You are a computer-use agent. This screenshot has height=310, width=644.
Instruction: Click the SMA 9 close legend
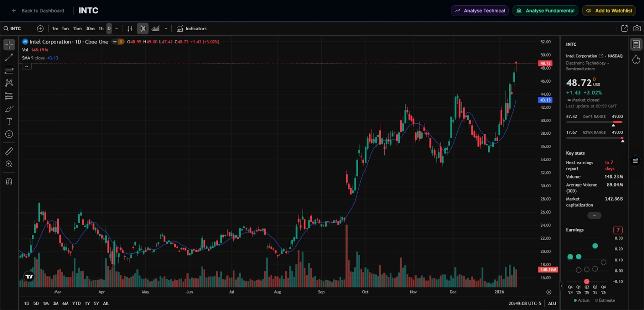[40, 58]
